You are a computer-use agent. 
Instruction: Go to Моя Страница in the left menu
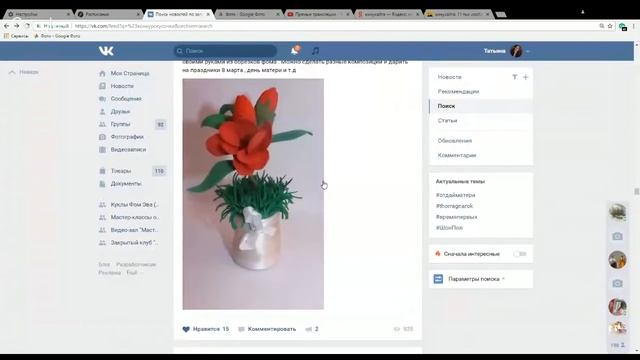pyautogui.click(x=130, y=73)
